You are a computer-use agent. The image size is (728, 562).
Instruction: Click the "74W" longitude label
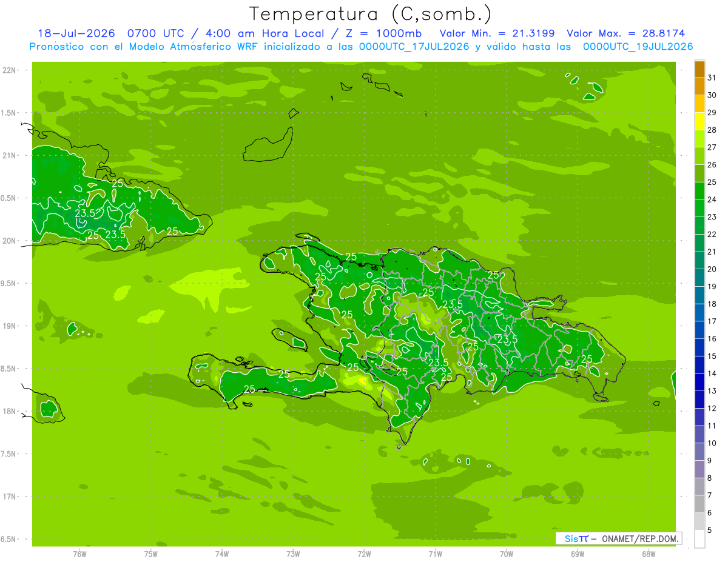coord(222,554)
